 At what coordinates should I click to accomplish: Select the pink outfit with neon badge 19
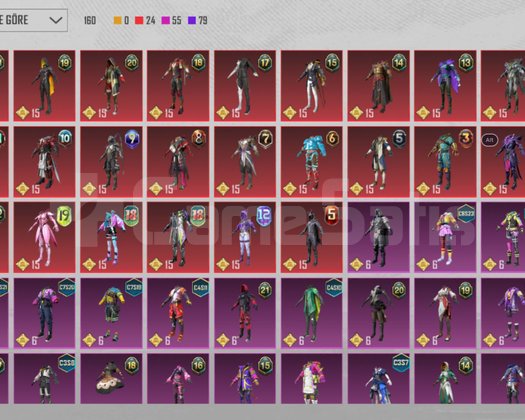coord(45,237)
